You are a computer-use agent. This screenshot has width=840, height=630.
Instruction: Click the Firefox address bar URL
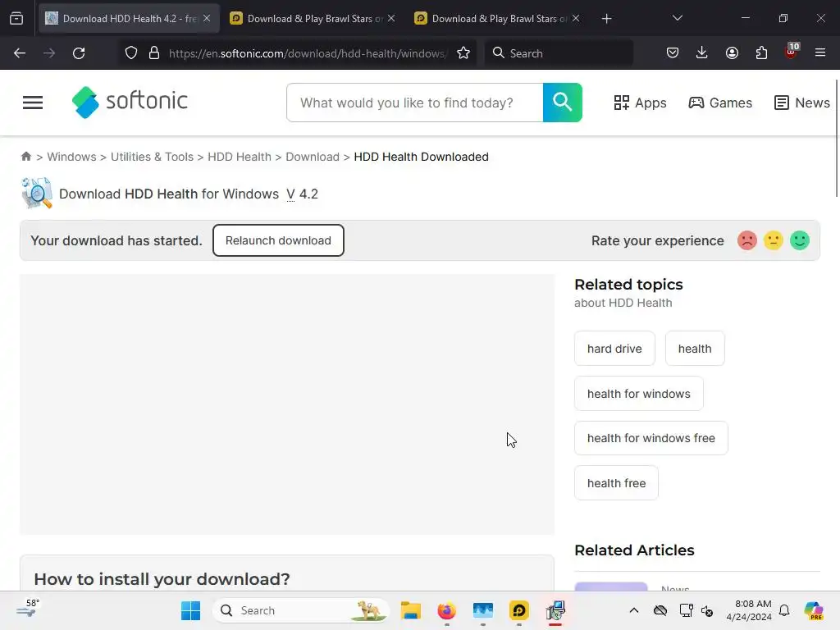coord(308,53)
